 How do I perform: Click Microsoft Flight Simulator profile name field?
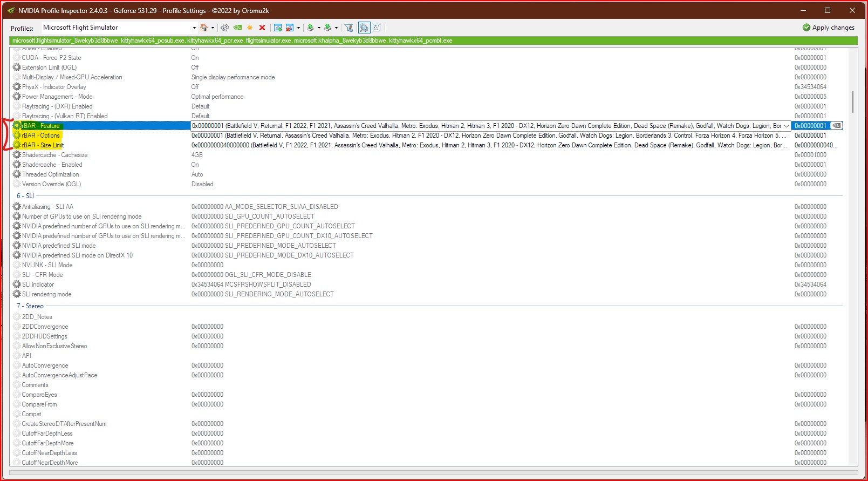116,28
